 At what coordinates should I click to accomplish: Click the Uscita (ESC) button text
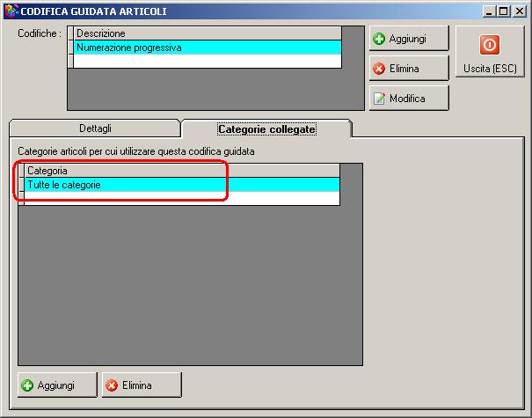[x=490, y=69]
